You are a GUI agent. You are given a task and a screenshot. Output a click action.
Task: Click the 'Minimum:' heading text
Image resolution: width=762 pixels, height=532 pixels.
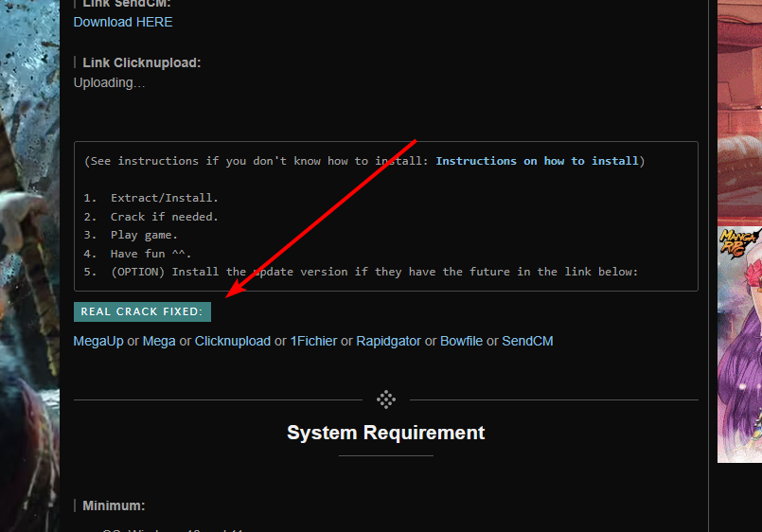[114, 505]
